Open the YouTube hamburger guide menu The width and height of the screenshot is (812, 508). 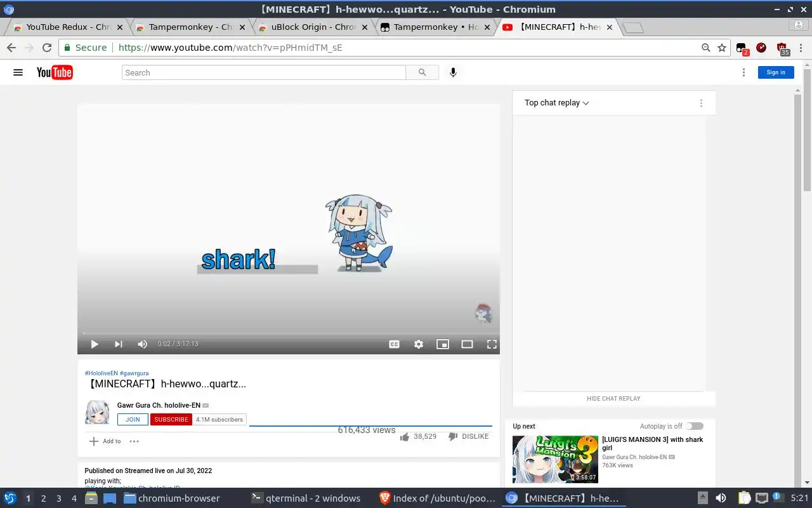[18, 72]
